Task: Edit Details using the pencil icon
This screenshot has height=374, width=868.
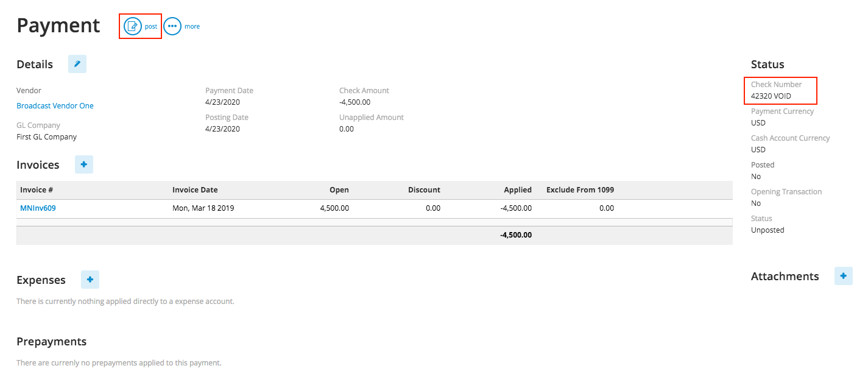Action: point(77,64)
